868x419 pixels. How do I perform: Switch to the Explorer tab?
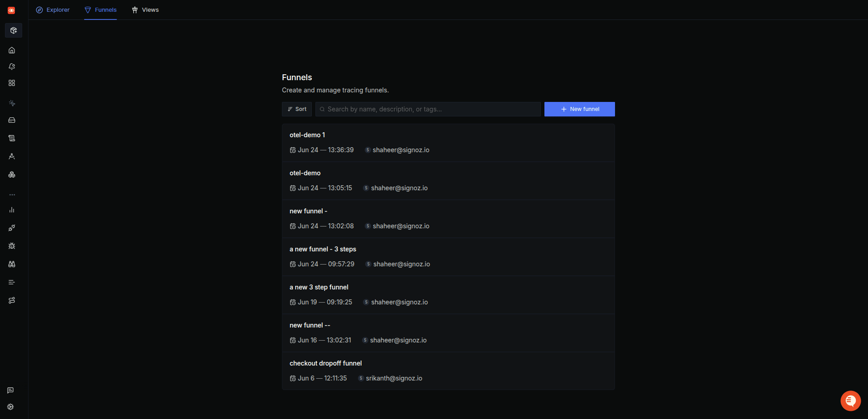click(53, 10)
